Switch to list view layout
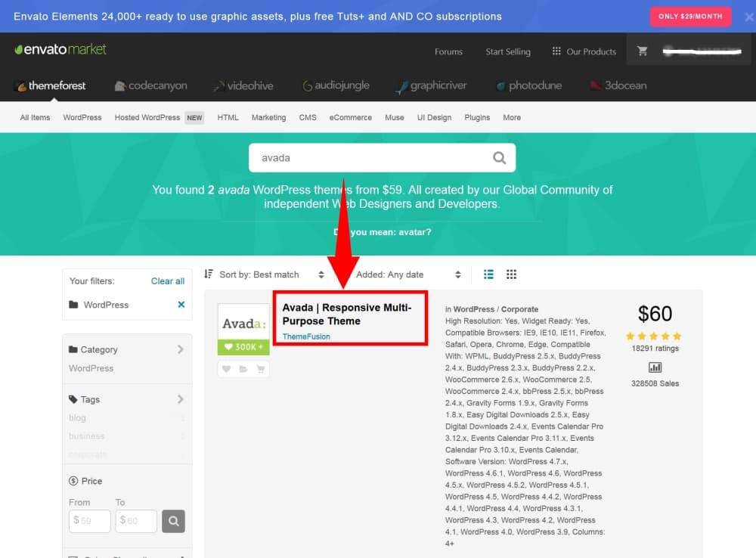This screenshot has width=756, height=558. coord(488,274)
